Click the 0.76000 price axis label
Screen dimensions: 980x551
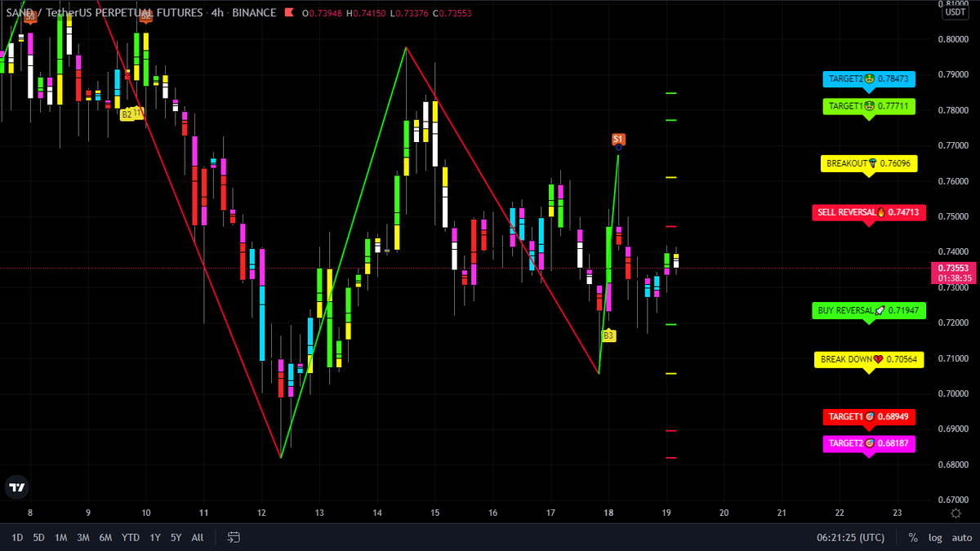(954, 181)
